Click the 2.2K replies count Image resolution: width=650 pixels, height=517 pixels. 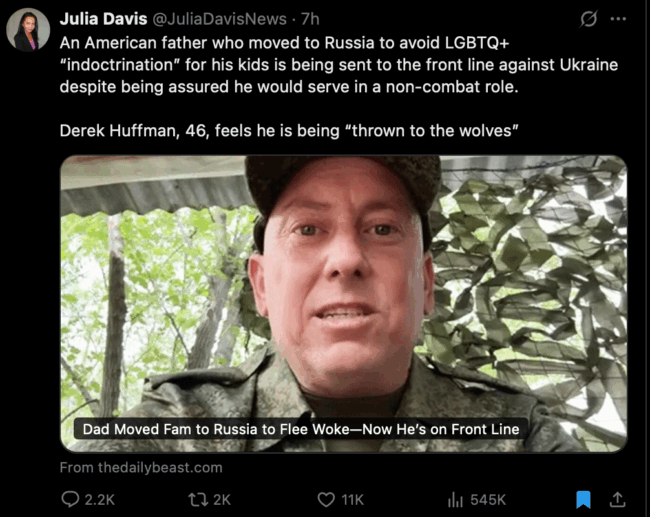[99, 500]
